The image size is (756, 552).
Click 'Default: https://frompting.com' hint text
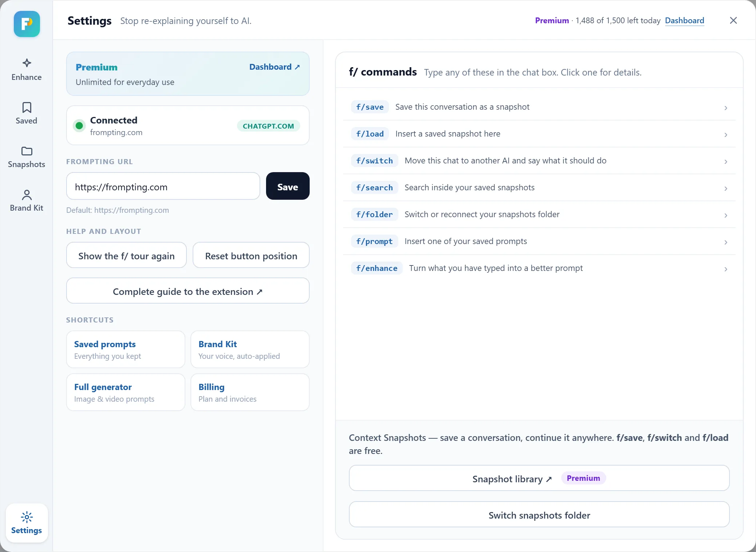(x=117, y=210)
